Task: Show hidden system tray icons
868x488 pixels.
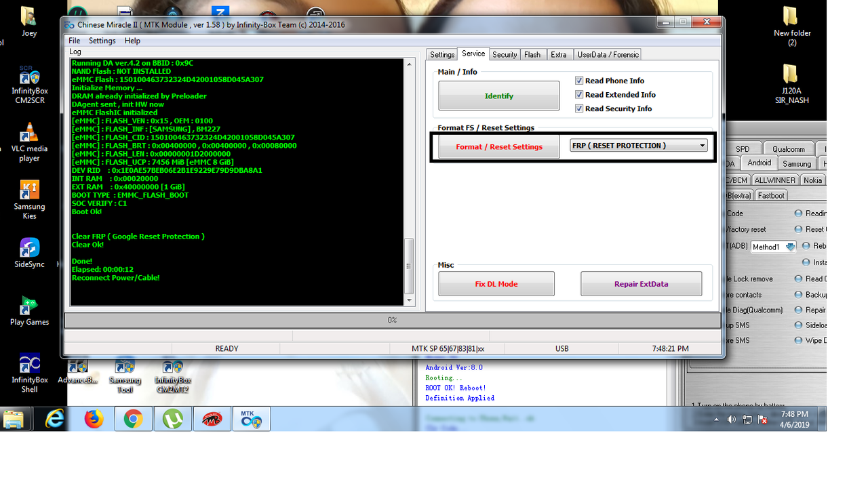Action: click(716, 420)
